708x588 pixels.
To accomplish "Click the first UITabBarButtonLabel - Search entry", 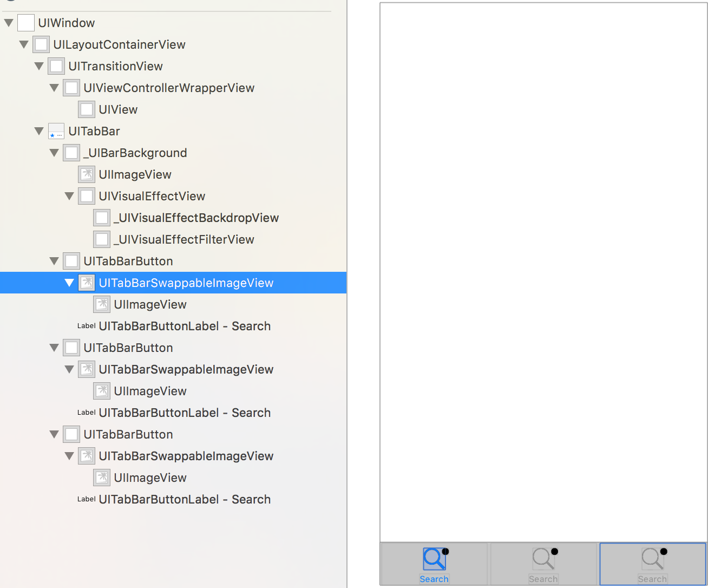I will coord(185,326).
